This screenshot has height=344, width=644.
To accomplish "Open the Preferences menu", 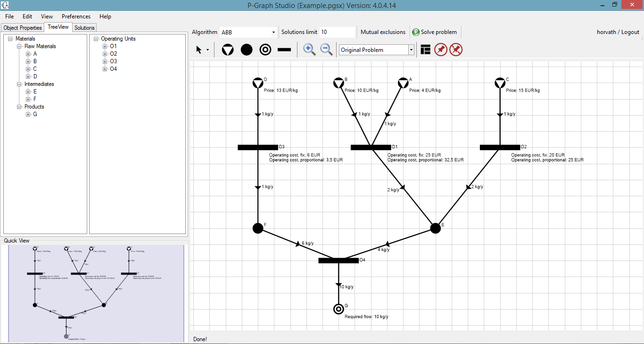I will [76, 17].
